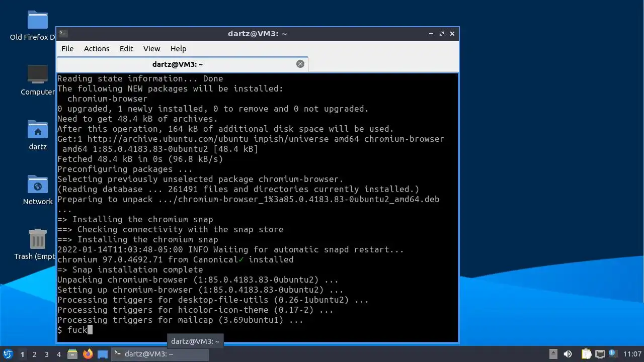644x362 pixels.
Task: Open the Edit menu in terminal
Action: [126, 49]
